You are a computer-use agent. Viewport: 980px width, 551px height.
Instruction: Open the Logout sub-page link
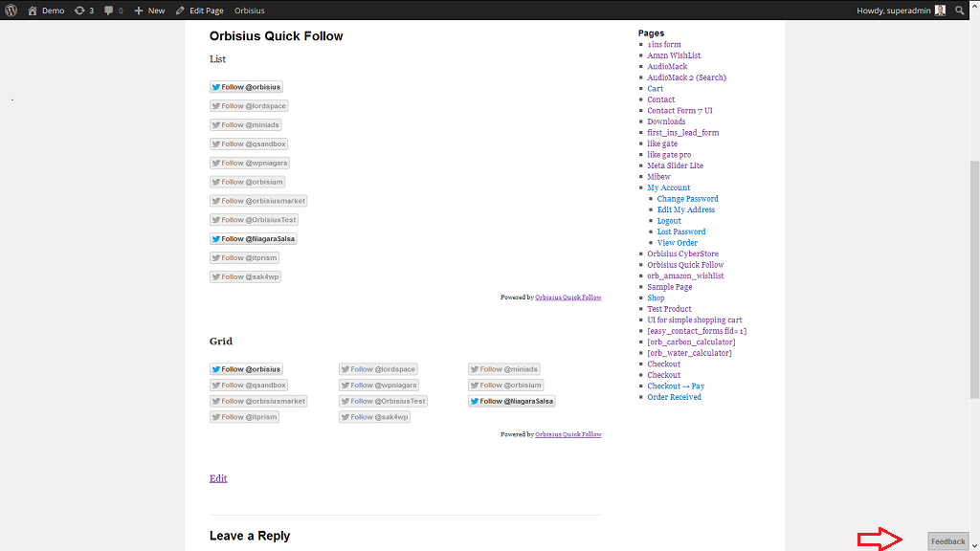coord(669,221)
